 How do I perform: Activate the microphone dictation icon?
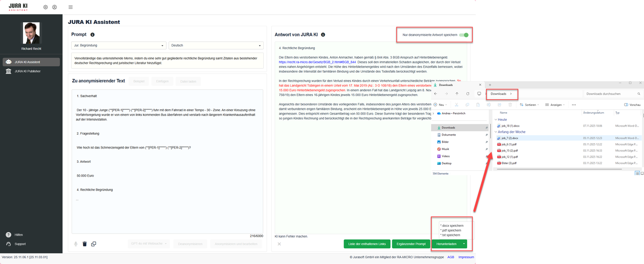75,244
